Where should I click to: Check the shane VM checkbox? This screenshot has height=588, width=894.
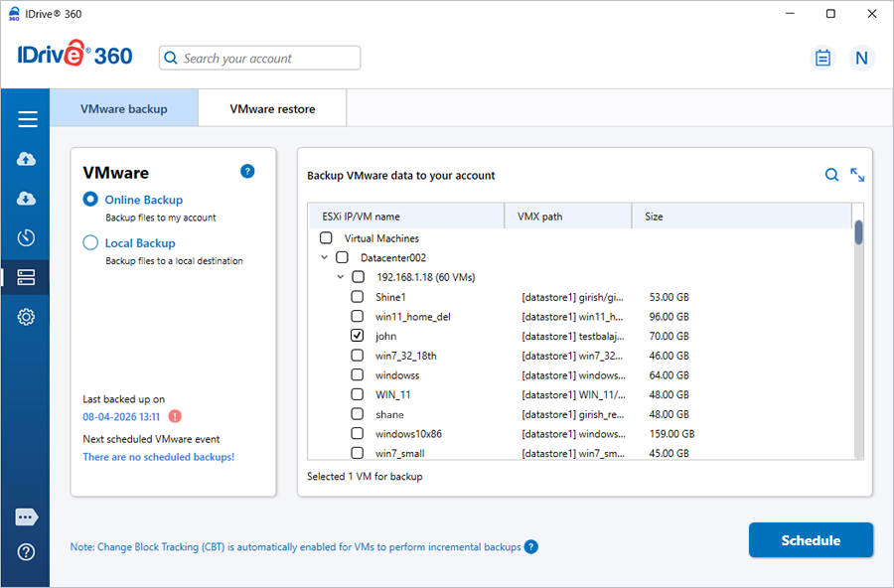(x=357, y=414)
